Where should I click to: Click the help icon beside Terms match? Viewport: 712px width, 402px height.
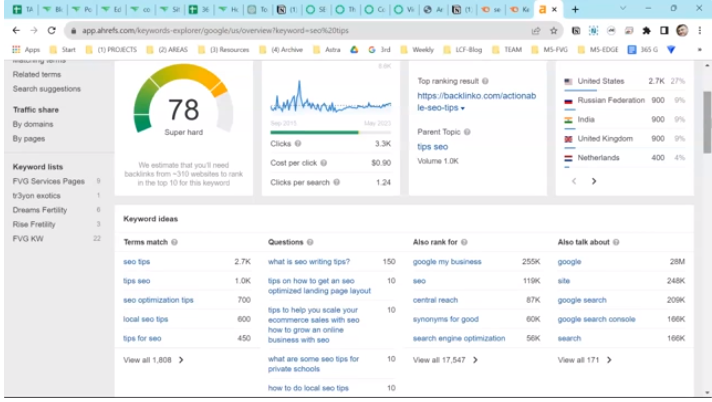[x=174, y=242]
